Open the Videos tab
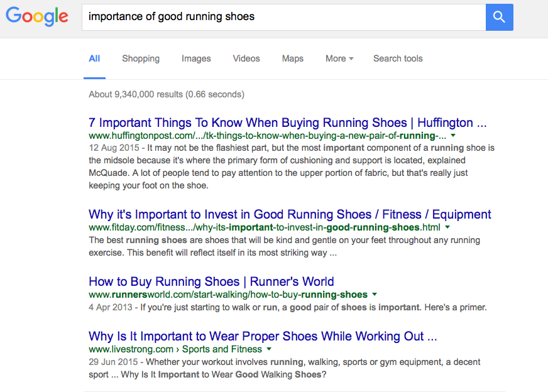The width and height of the screenshot is (548, 392). [246, 58]
